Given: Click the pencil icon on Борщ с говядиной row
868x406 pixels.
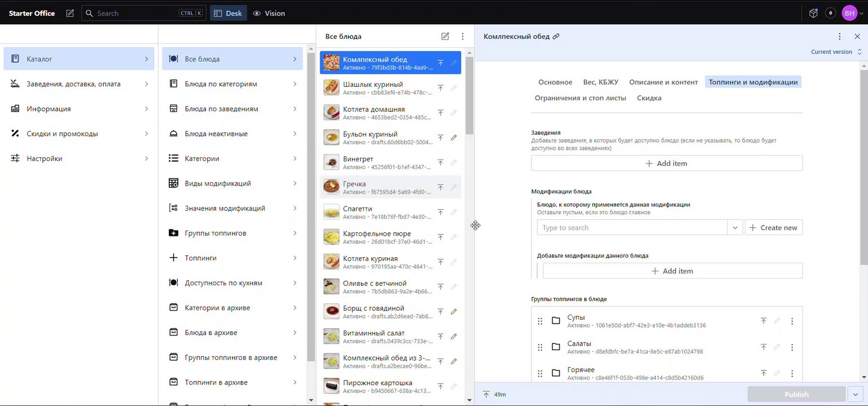Looking at the screenshot, I should pos(454,311).
